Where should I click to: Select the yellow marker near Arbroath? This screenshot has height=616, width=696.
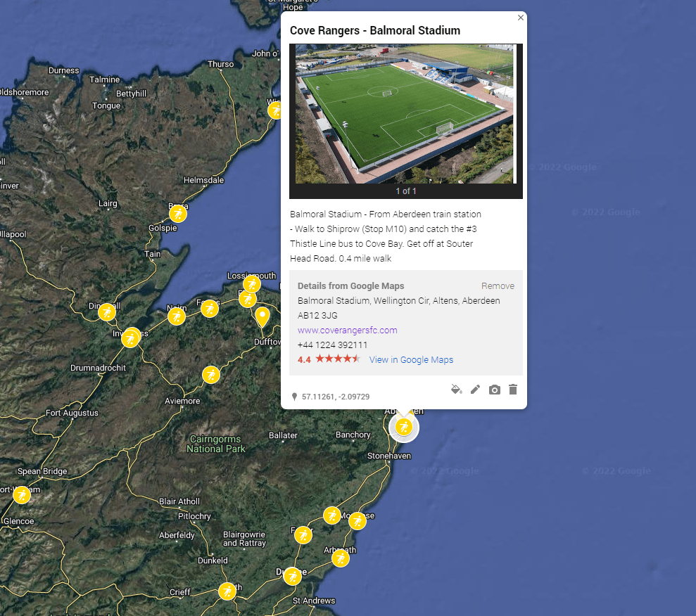tap(341, 558)
